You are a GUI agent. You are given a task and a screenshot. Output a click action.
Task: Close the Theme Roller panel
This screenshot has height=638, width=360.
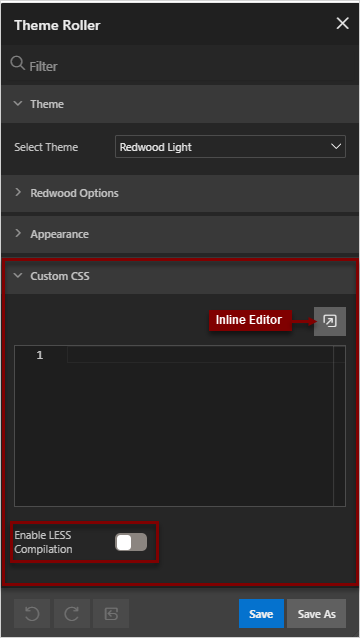click(343, 24)
